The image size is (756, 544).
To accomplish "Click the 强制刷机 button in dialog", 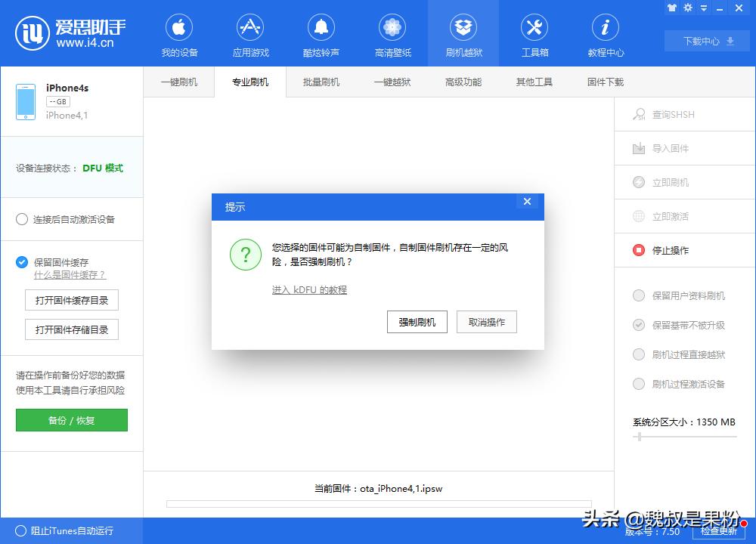I will coord(417,322).
